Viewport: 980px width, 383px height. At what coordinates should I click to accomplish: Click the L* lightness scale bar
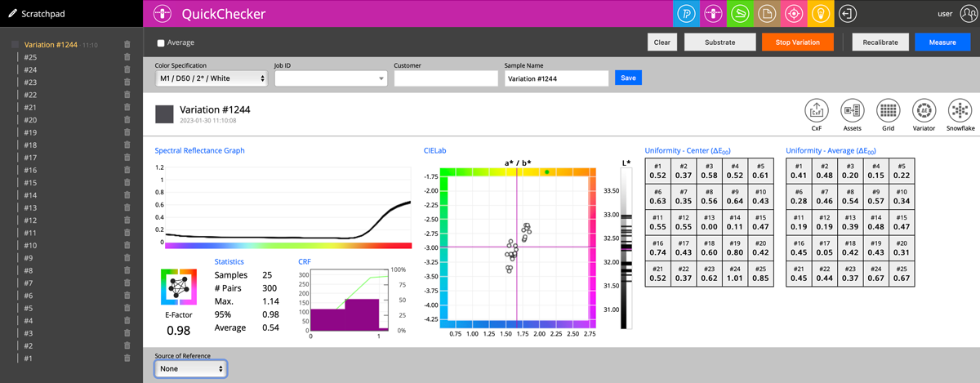point(626,248)
